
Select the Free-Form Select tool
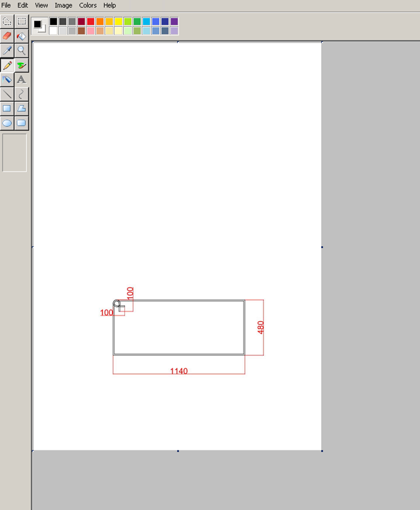[x=7, y=22]
